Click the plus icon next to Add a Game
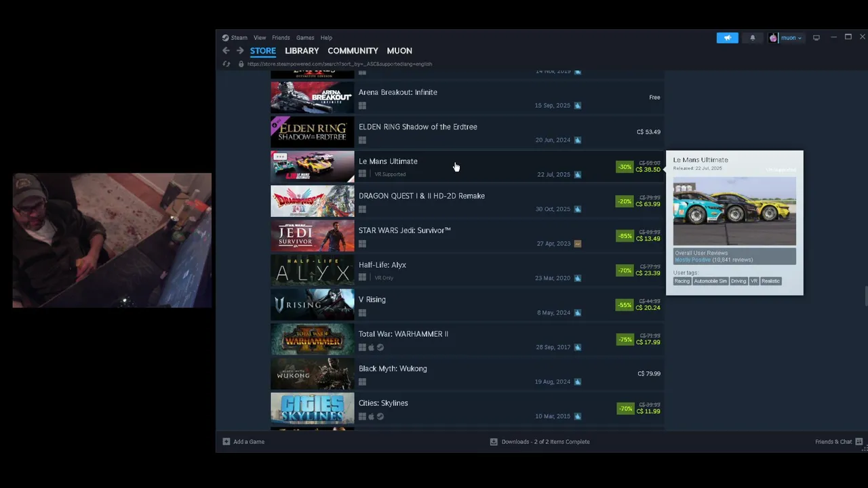868x488 pixels. pos(226,442)
